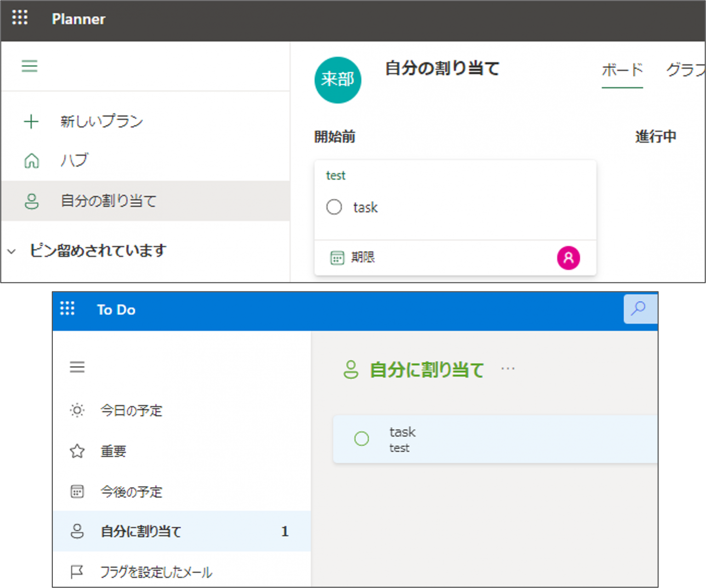Viewport: 706px width, 588px height.
Task: Set 期限 due date on task card
Action: 363,257
